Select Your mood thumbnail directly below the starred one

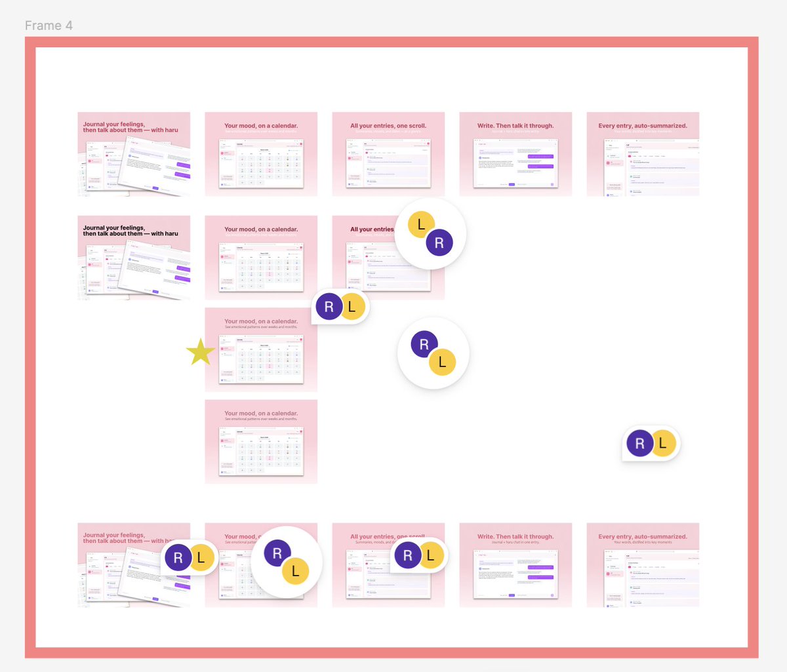pos(261,442)
